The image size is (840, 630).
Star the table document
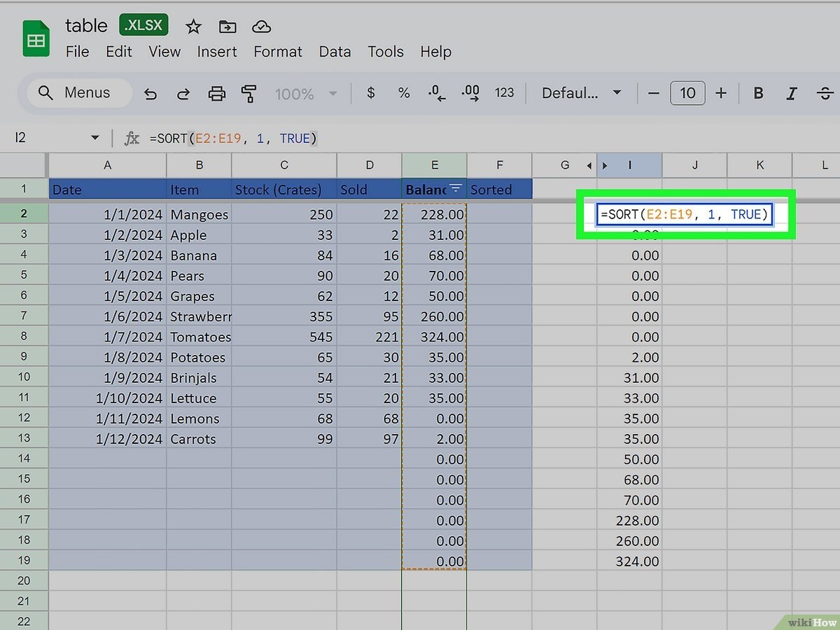193,27
